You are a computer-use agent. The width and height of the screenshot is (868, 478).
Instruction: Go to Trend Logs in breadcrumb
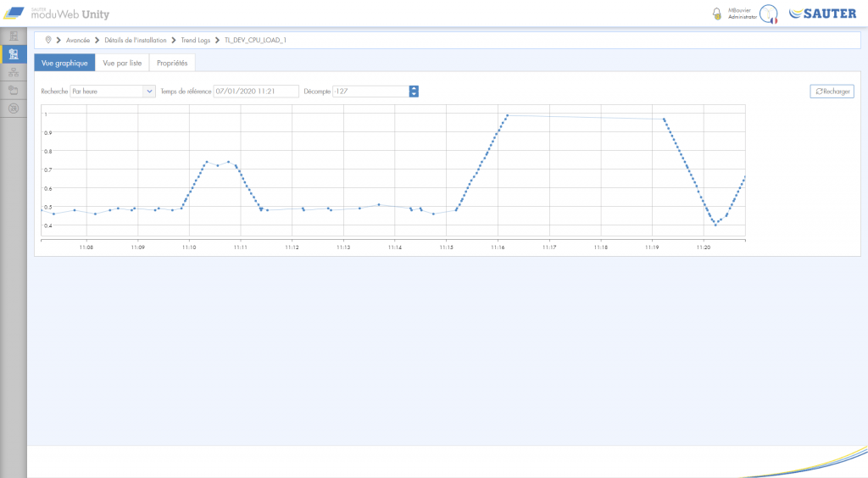tap(196, 40)
